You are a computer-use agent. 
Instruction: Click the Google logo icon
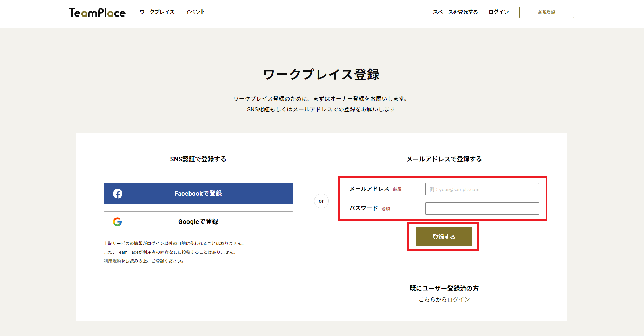[x=118, y=222]
